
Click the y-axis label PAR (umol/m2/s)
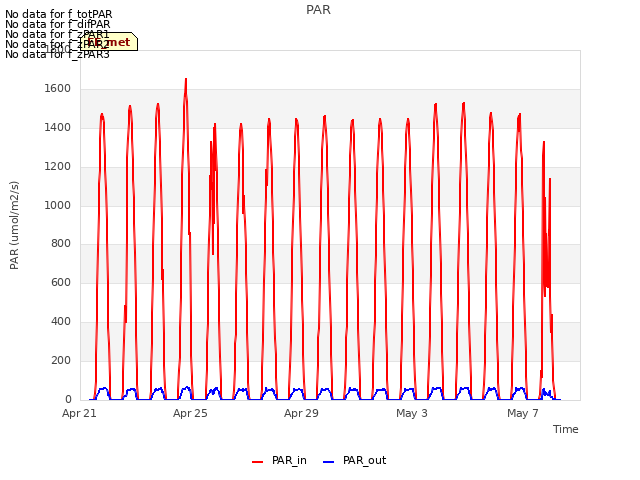(14, 225)
